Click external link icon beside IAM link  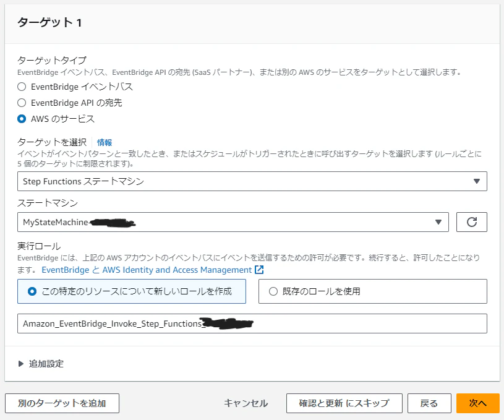pyautogui.click(x=259, y=270)
